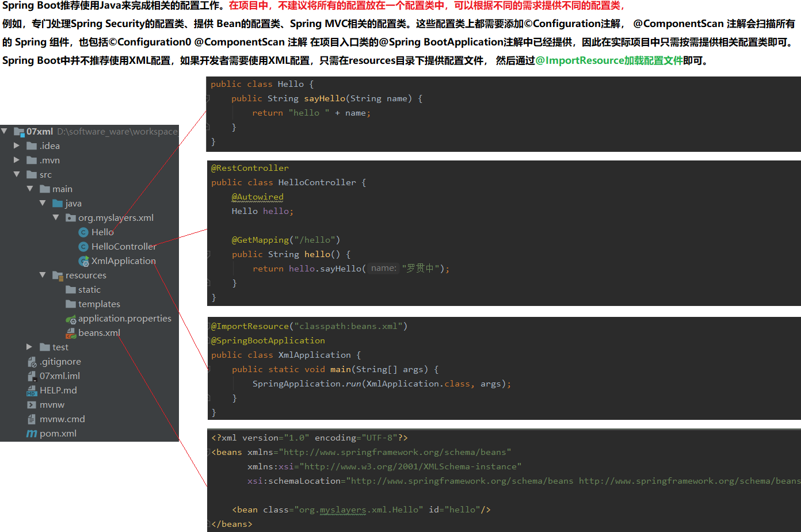Click the XmlApplication run class icon
Screen dimensions: 801x532
84,261
